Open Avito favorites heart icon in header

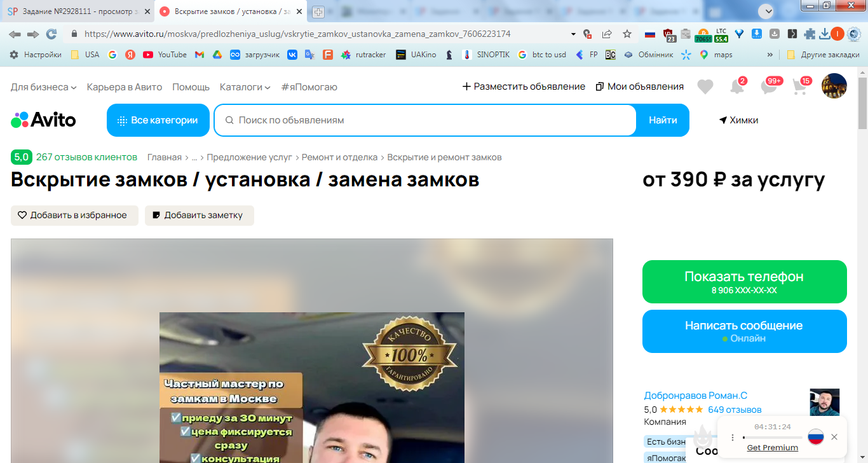[x=705, y=87]
